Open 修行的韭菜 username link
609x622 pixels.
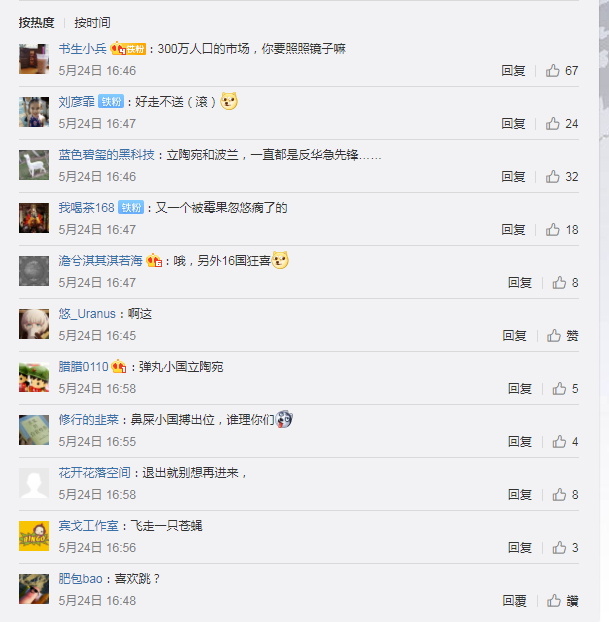[x=88, y=419]
